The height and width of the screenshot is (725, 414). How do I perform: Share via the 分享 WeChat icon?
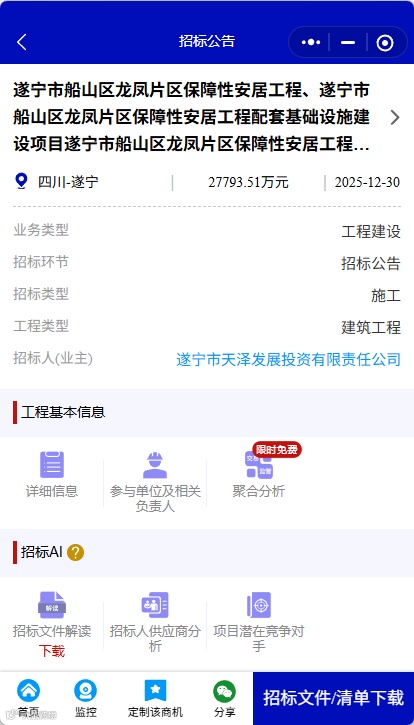point(224,698)
